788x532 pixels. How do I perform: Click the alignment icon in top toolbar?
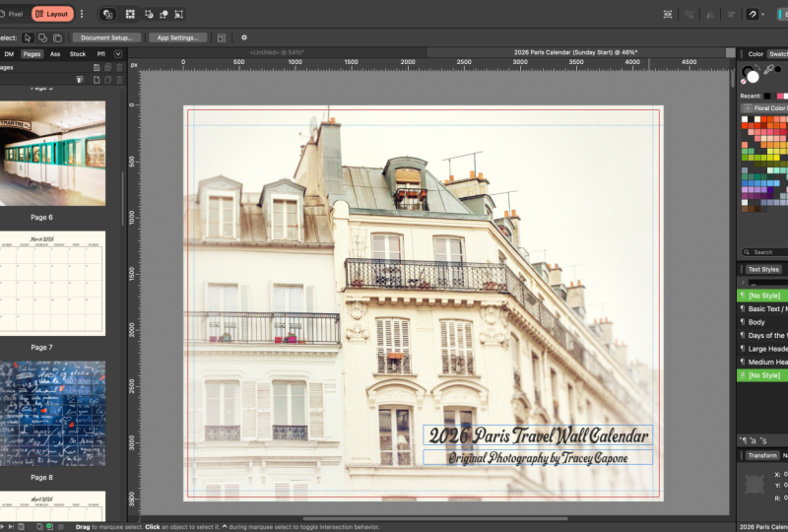tap(731, 14)
